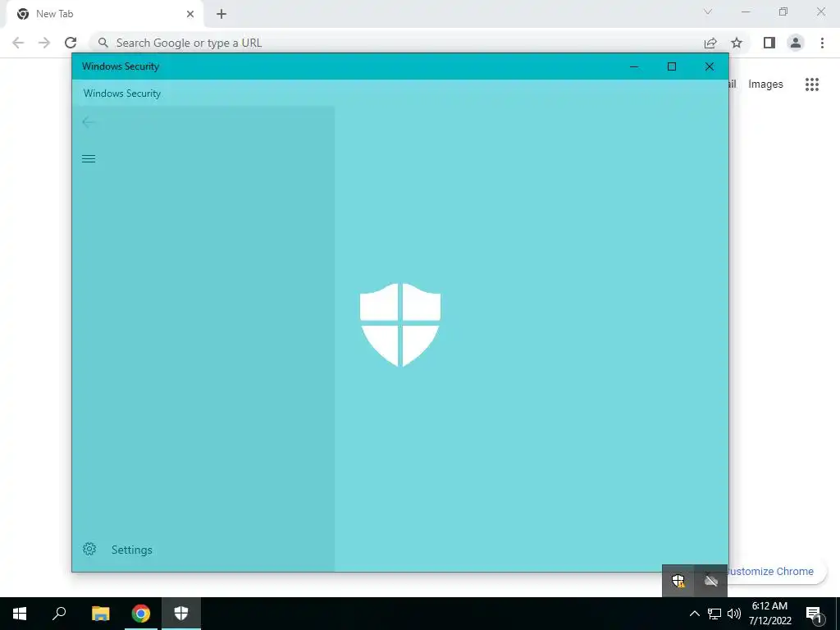Reload the page in Chrome
Image resolution: width=840 pixels, height=630 pixels.
[x=71, y=43]
